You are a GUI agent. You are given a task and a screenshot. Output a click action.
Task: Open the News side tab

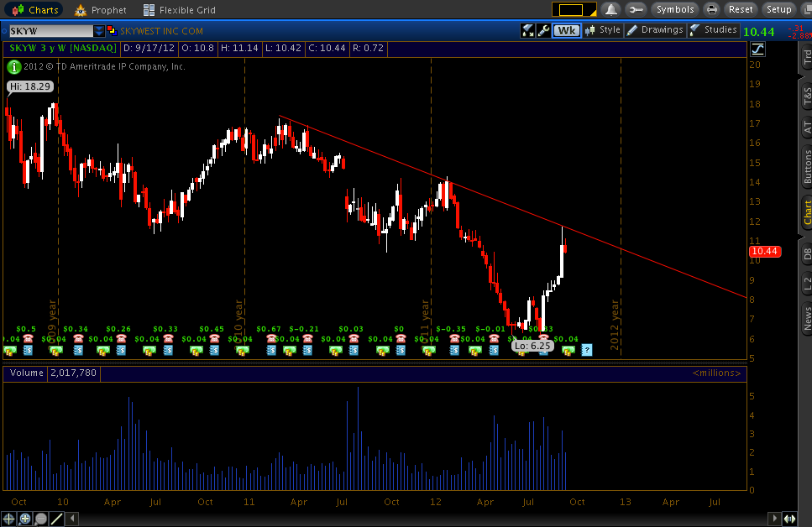click(807, 318)
